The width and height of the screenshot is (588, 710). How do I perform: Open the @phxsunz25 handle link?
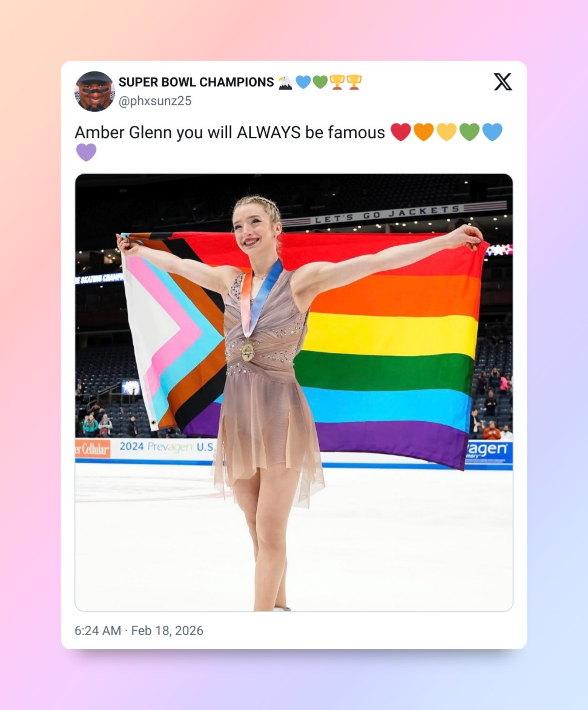[x=155, y=100]
